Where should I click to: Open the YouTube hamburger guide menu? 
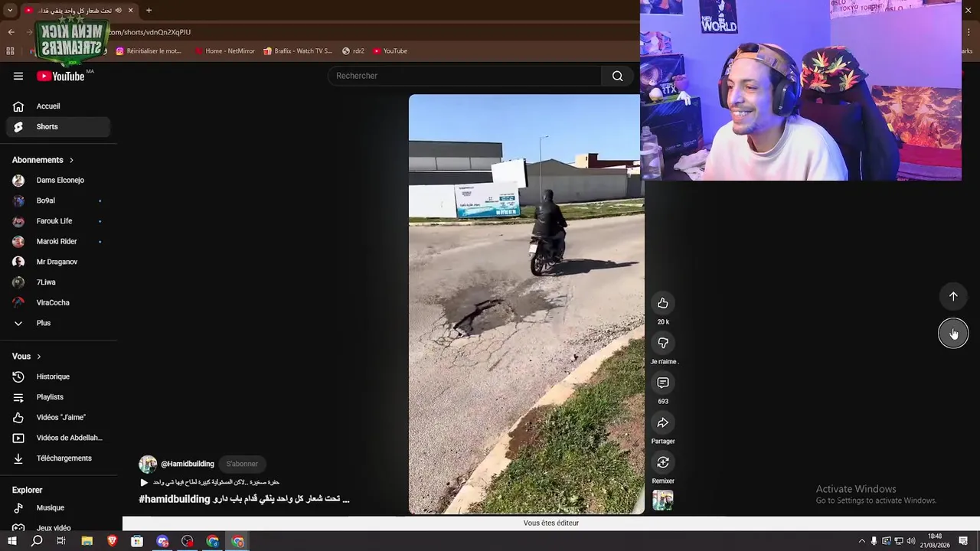coord(18,76)
